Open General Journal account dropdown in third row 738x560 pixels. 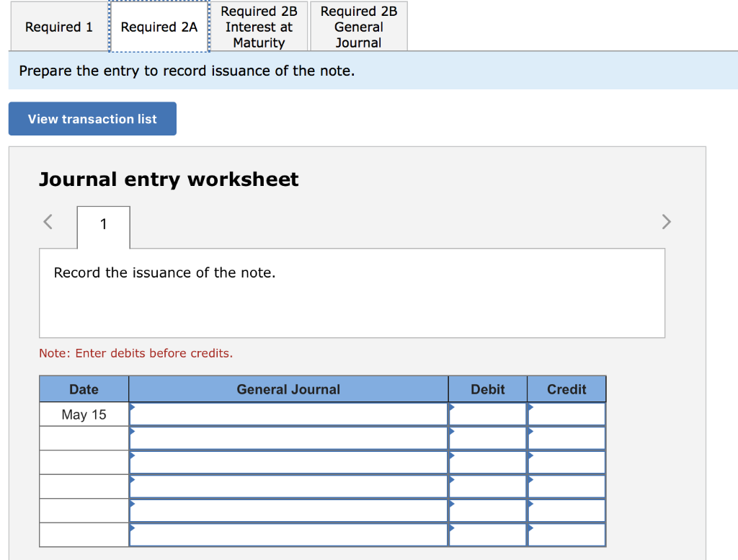point(288,463)
